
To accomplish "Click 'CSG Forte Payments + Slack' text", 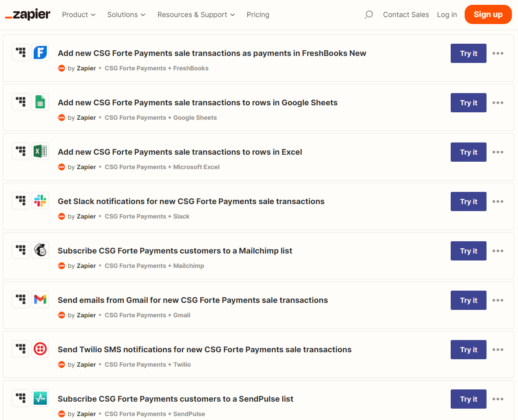I will (x=147, y=216).
